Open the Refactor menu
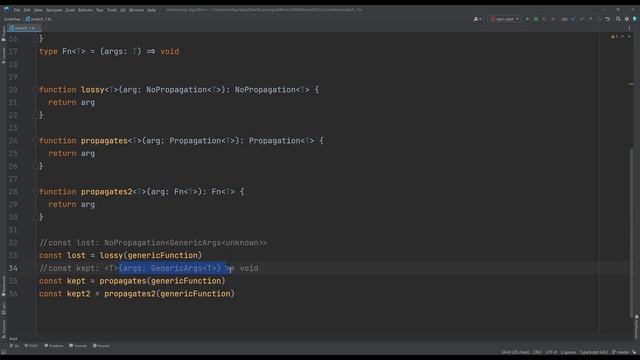 click(x=85, y=10)
